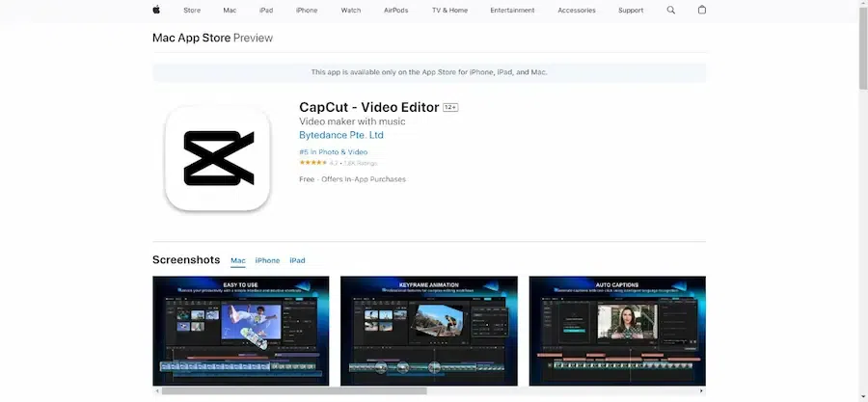This screenshot has height=402, width=868.
Task: Click the Screenshots section heading
Action: [186, 260]
